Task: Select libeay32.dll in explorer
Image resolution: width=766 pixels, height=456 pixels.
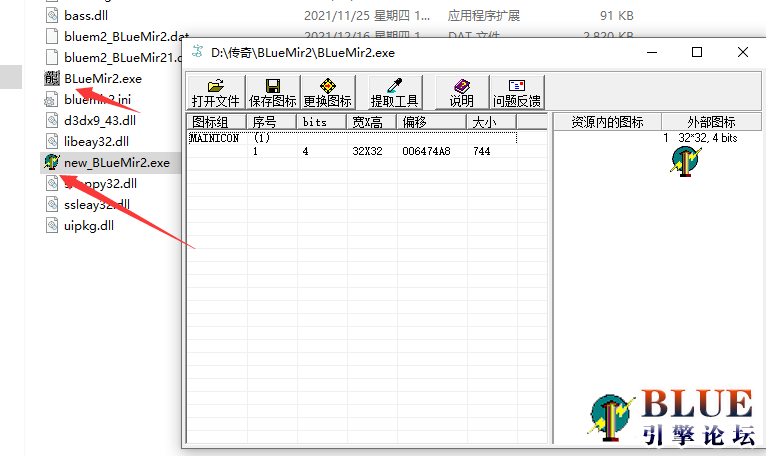Action: [x=96, y=142]
